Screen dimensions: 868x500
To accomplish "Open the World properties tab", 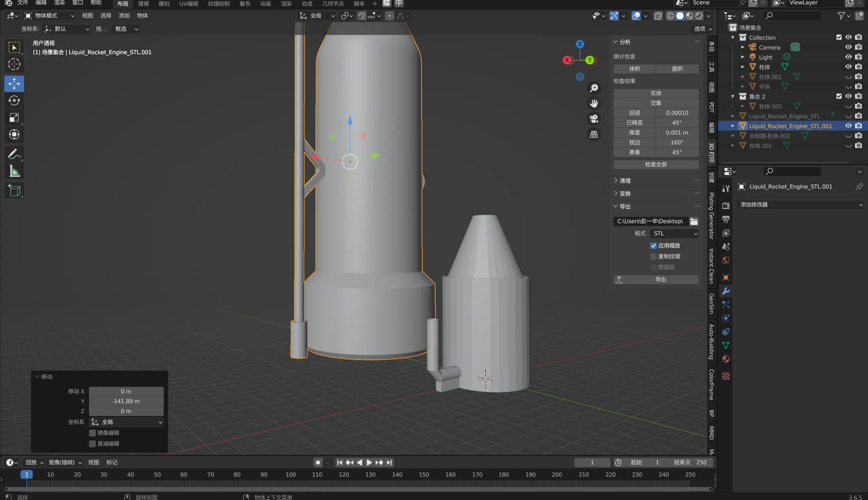I will [x=726, y=260].
